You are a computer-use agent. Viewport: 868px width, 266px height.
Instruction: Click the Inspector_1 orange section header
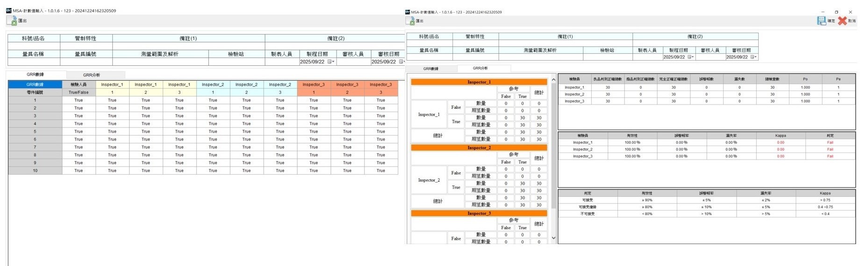(x=479, y=82)
